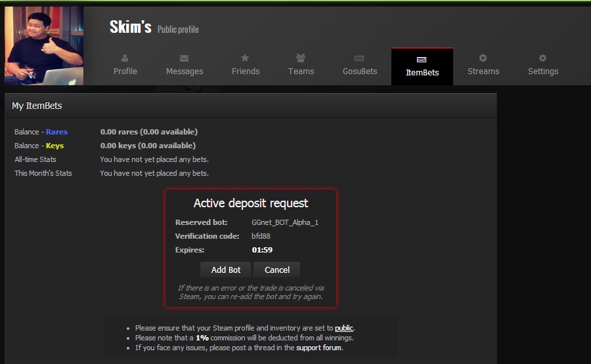591x364 pixels.
Task: Click the Teams group icon
Action: click(x=301, y=58)
